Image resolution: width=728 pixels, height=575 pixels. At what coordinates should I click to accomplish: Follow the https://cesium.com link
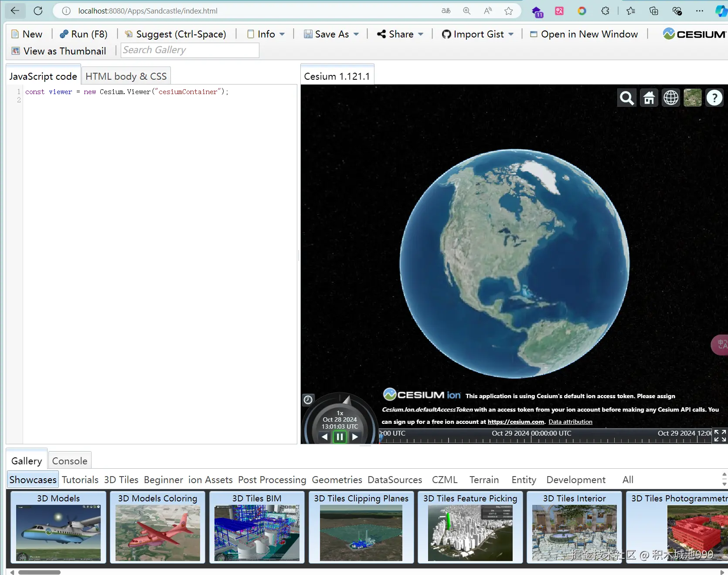[516, 422]
